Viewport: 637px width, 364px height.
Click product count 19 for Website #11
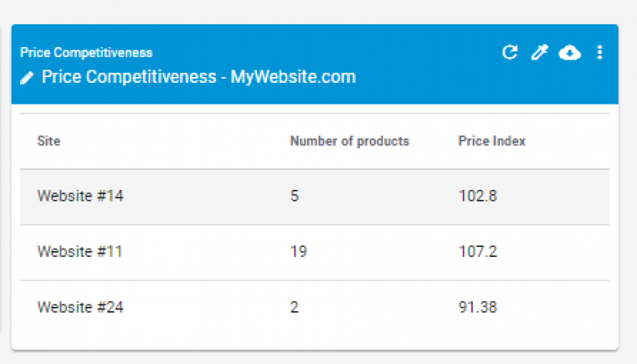[299, 252]
